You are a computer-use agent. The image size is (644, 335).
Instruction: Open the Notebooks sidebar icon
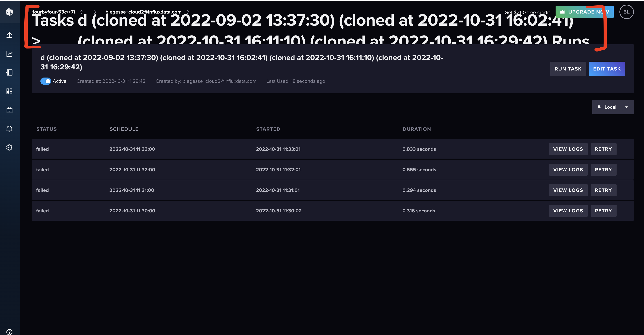(x=10, y=72)
